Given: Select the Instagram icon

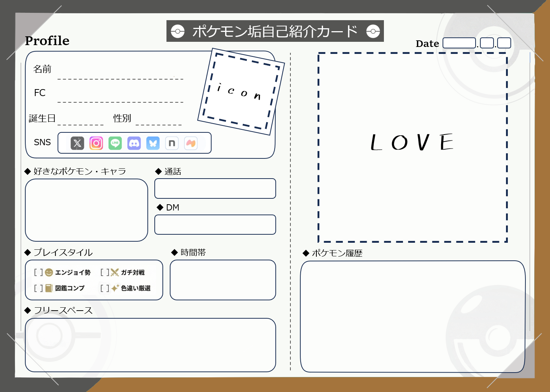Looking at the screenshot, I should coord(96,143).
